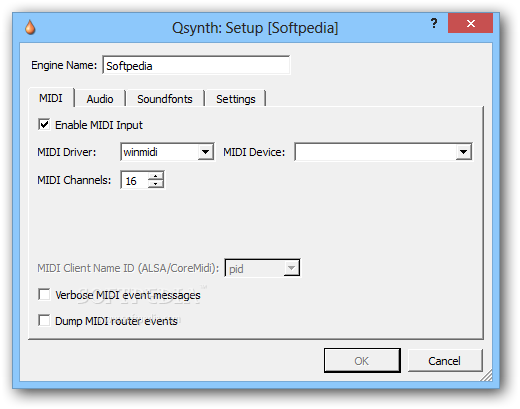The image size is (520, 409).
Task: Expand the MIDI Device dropdown
Action: (x=383, y=152)
